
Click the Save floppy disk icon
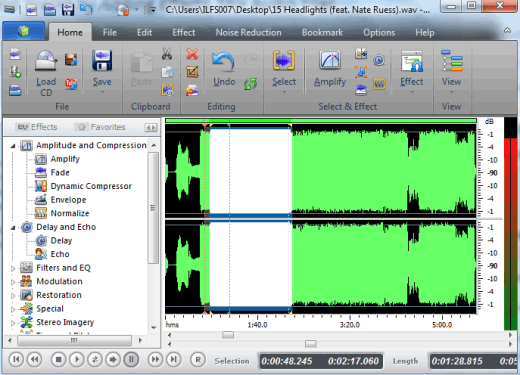pos(102,60)
